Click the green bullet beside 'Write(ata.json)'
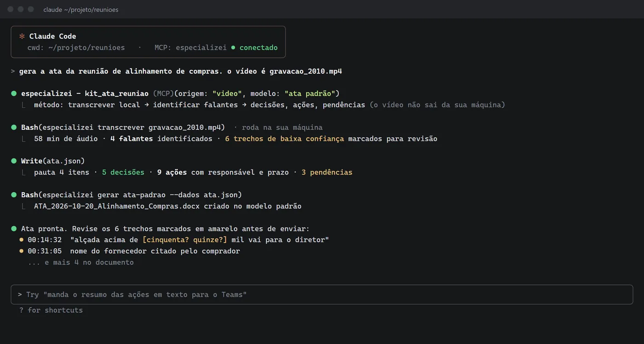This screenshot has width=644, height=344. [14, 161]
